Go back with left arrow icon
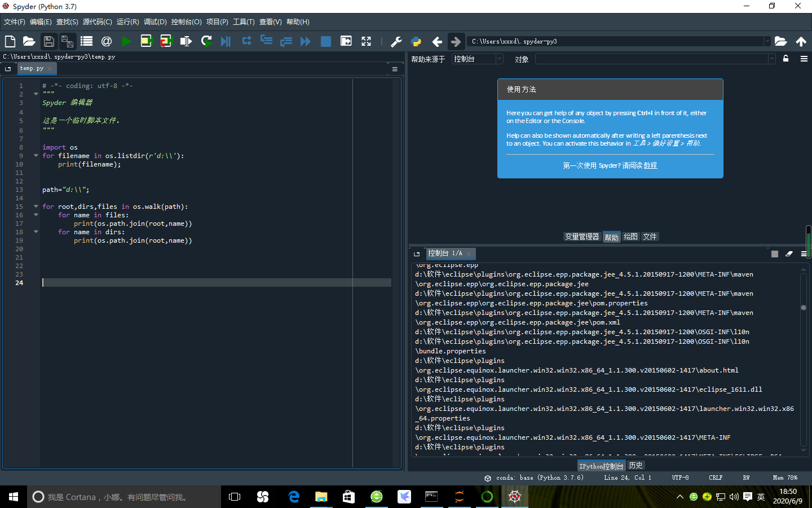 click(437, 41)
